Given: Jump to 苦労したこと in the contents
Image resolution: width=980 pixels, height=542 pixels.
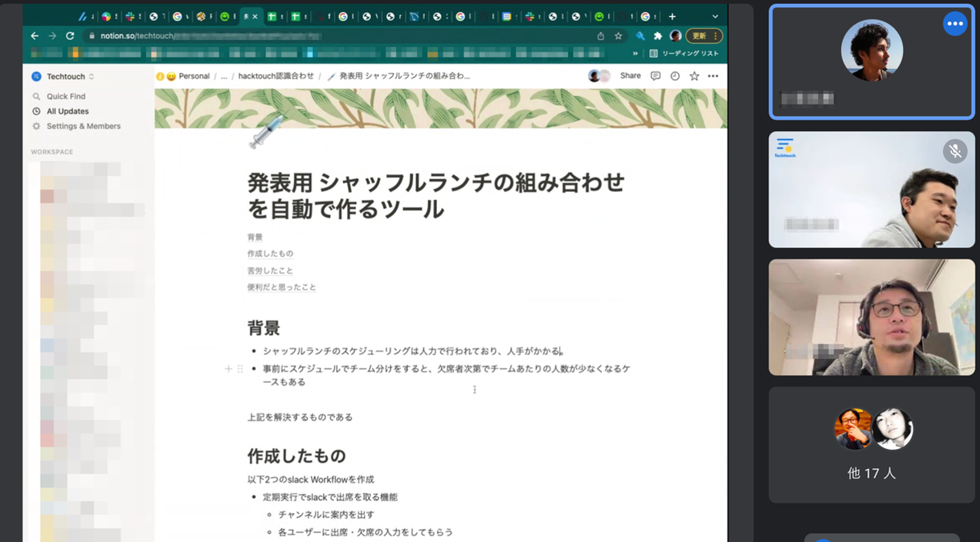Looking at the screenshot, I should coord(270,271).
